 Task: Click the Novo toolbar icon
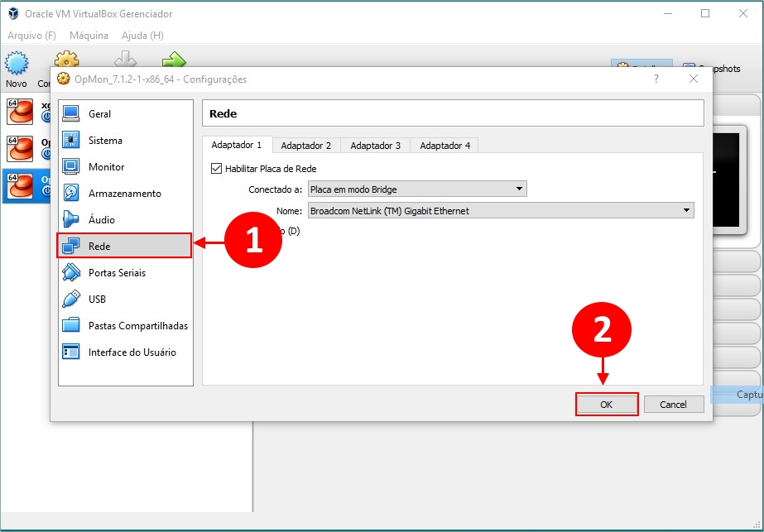(x=17, y=66)
